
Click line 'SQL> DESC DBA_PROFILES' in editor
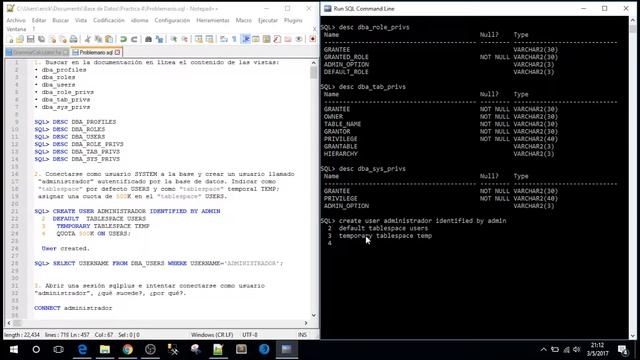(x=75, y=122)
